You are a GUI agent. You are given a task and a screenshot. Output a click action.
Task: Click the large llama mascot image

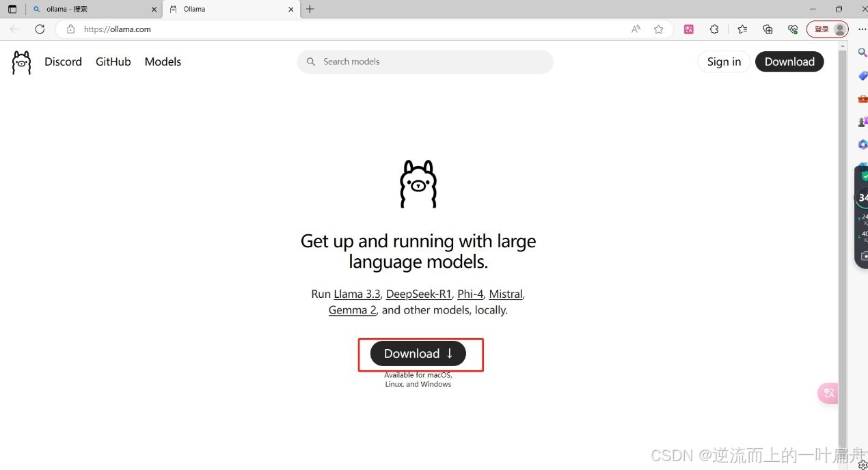click(418, 184)
